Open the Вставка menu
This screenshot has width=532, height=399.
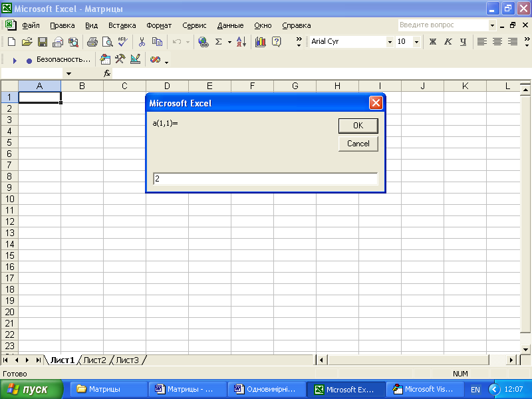(x=122, y=25)
